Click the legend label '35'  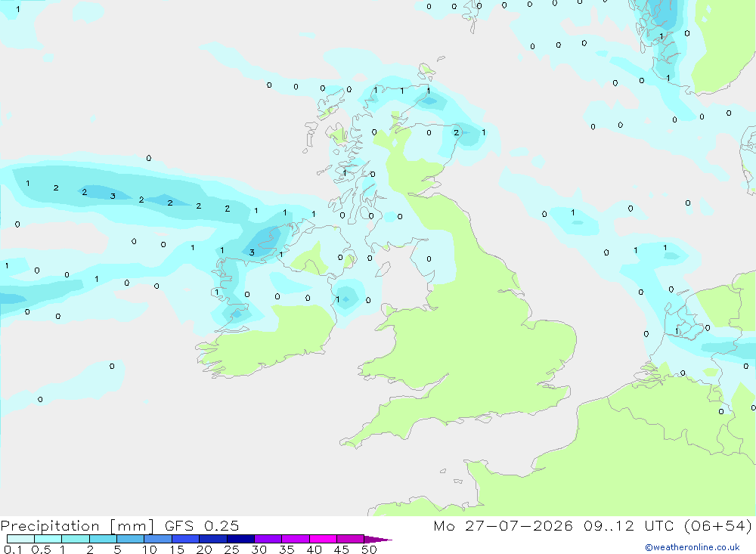(287, 549)
